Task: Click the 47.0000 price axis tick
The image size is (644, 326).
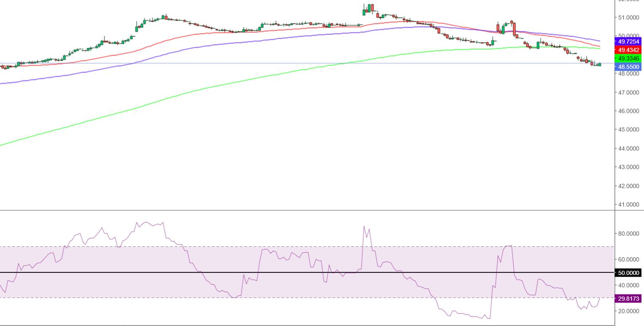Action: pos(629,92)
